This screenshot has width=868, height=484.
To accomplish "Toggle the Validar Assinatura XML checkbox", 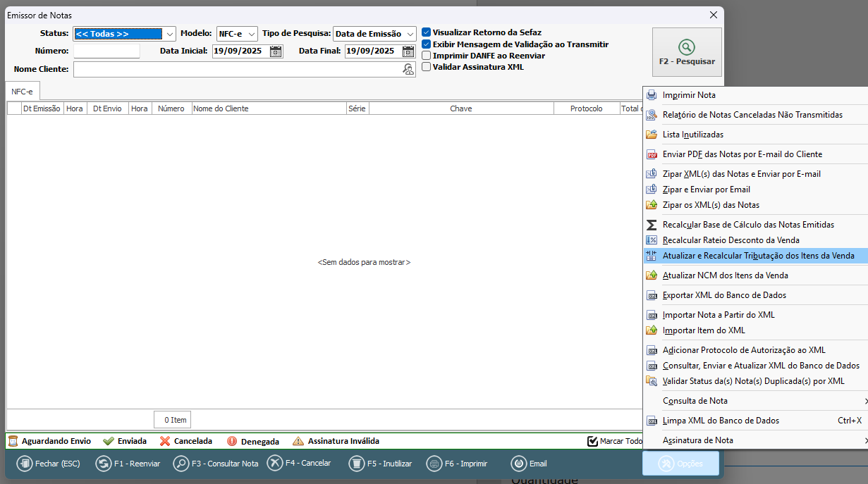I will click(426, 67).
